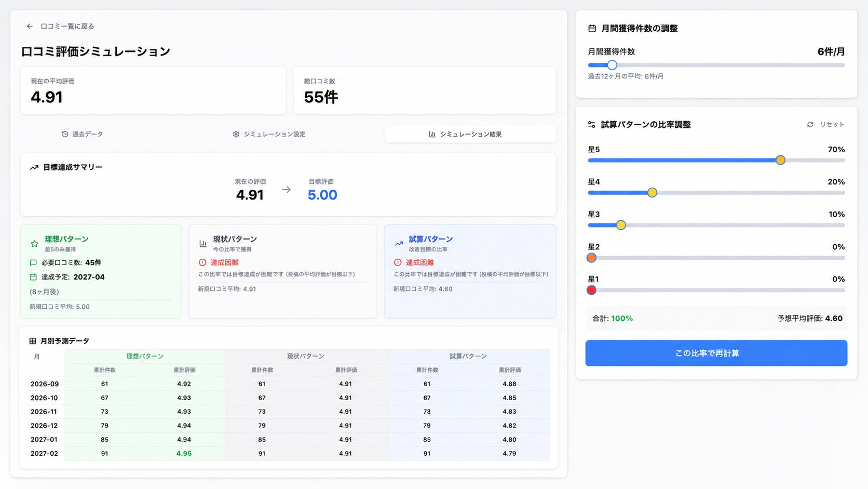
Task: Click the 4.79 value in 試算パターン column
Action: (x=509, y=454)
